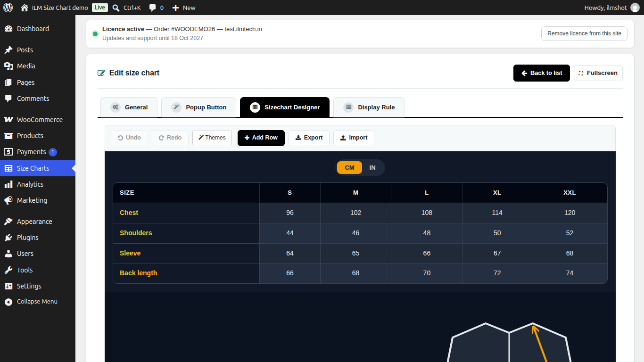This screenshot has height=362, width=644.
Task: Switch to the General tab
Action: pyautogui.click(x=129, y=107)
